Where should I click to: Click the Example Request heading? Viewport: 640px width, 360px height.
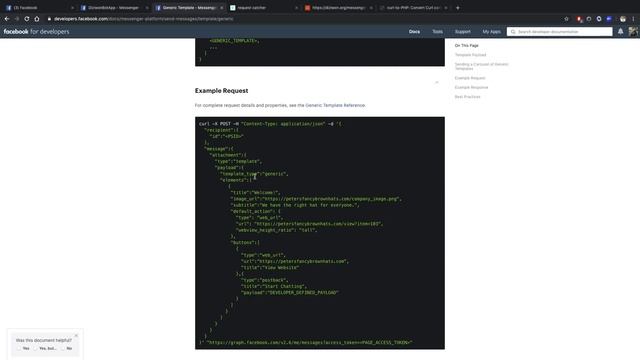point(221,91)
